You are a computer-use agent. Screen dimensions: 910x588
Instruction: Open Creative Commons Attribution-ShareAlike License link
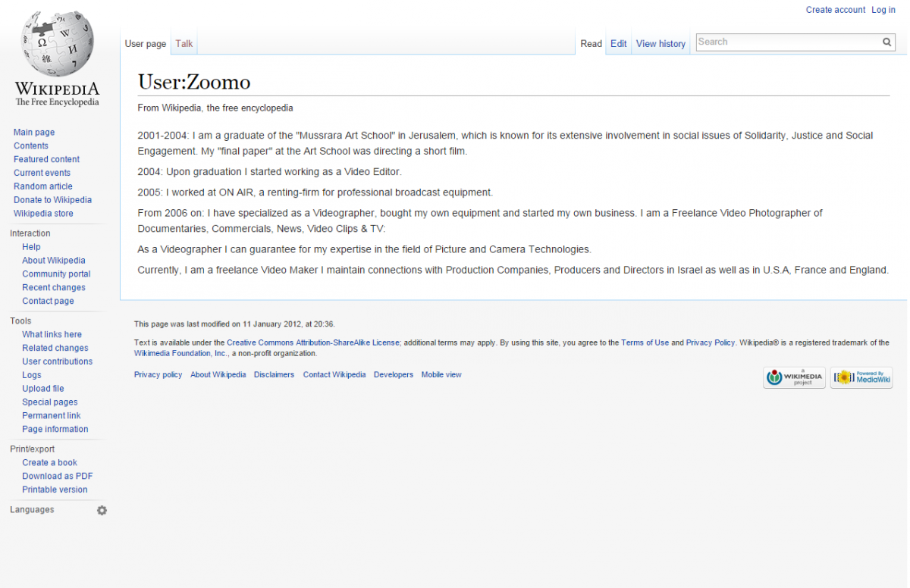[x=313, y=343]
